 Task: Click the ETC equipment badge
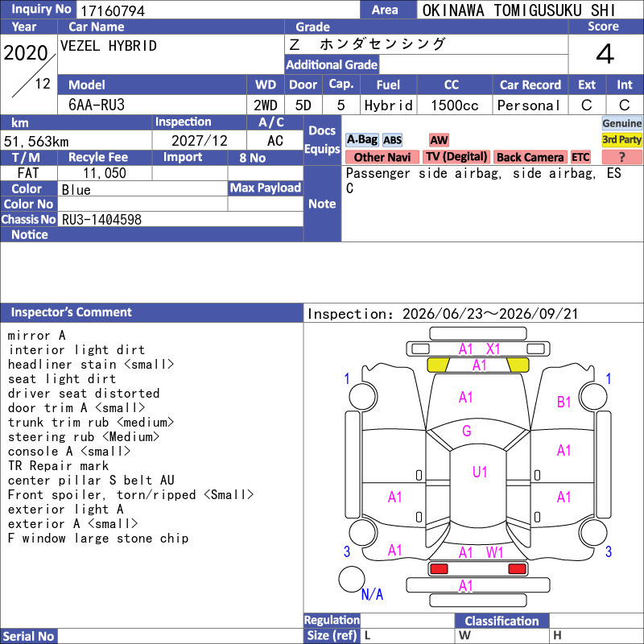pyautogui.click(x=580, y=157)
